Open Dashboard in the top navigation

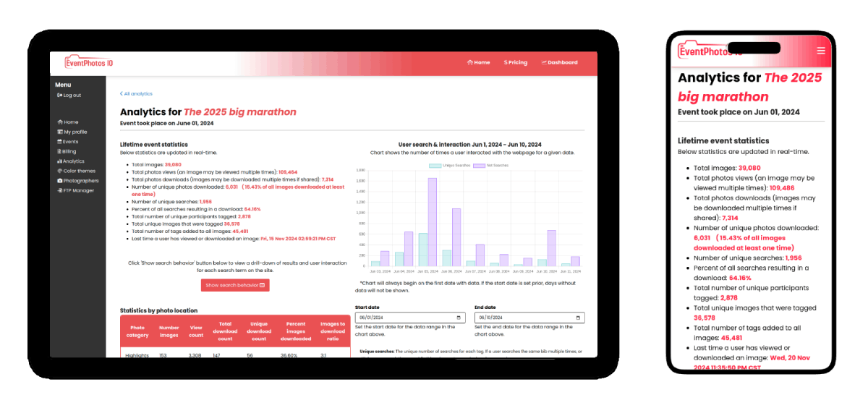(x=560, y=62)
